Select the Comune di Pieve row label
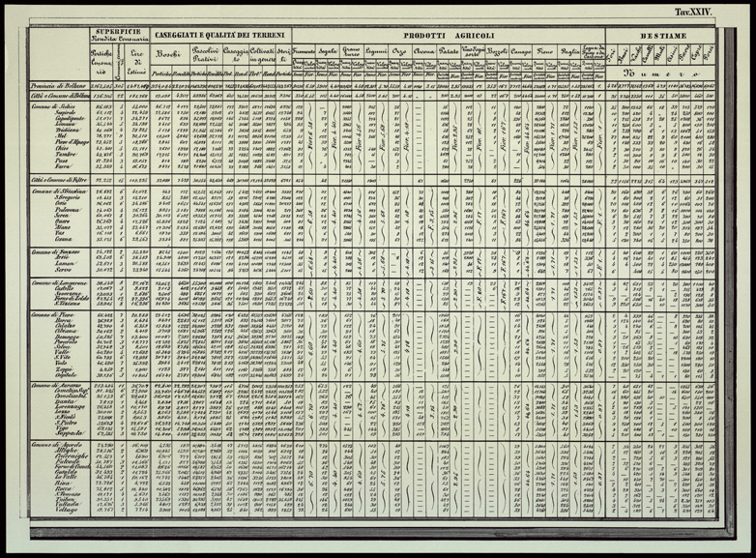The height and width of the screenshot is (558, 756). pos(53,314)
